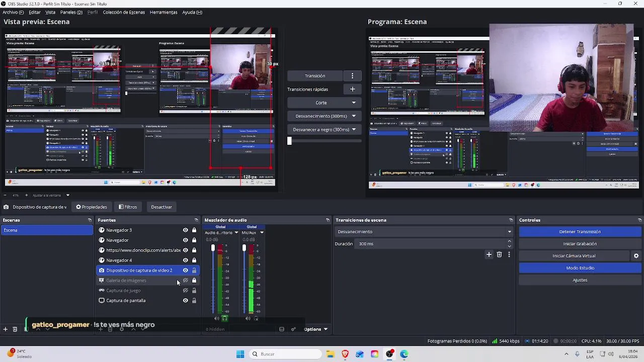The image size is (644, 362).
Task: Float the Escenas dock panel
Action: 90,220
